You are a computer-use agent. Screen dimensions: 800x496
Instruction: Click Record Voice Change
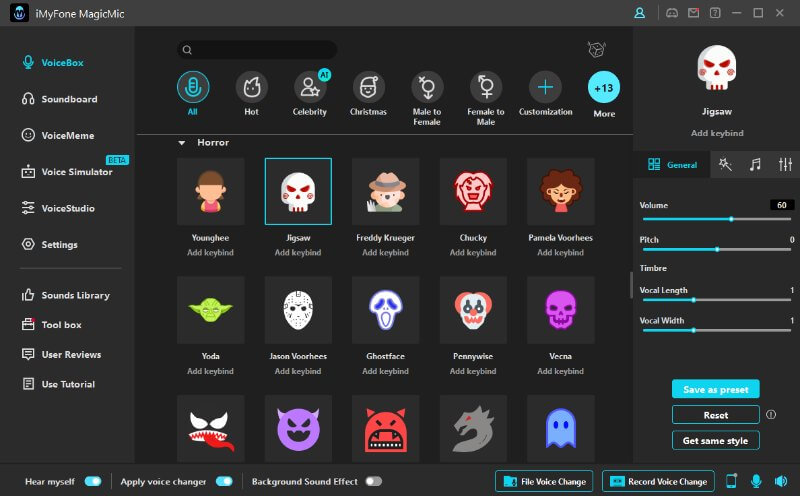tap(658, 481)
